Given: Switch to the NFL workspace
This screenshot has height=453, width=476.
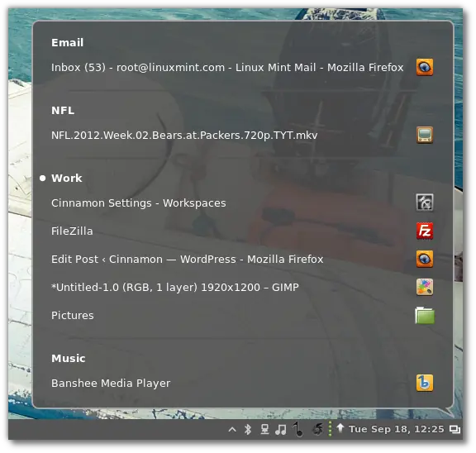Looking at the screenshot, I should coord(63,110).
